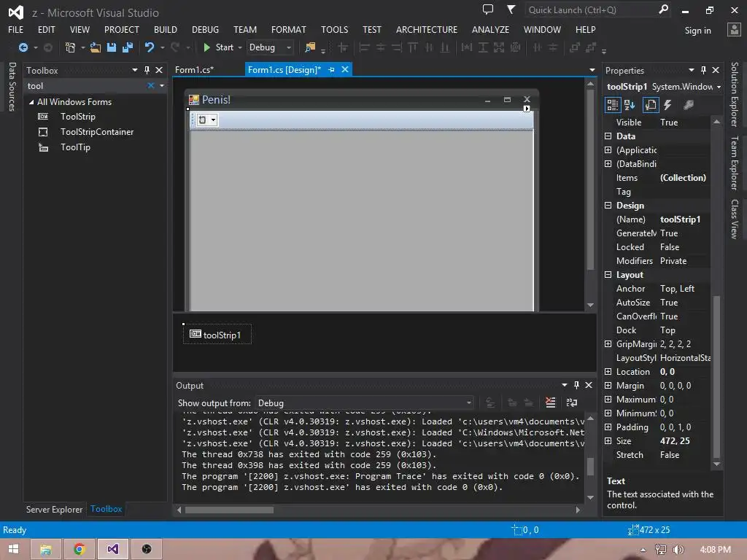The image size is (747, 560).
Task: Click the Property Pages wrench icon
Action: coord(689,105)
